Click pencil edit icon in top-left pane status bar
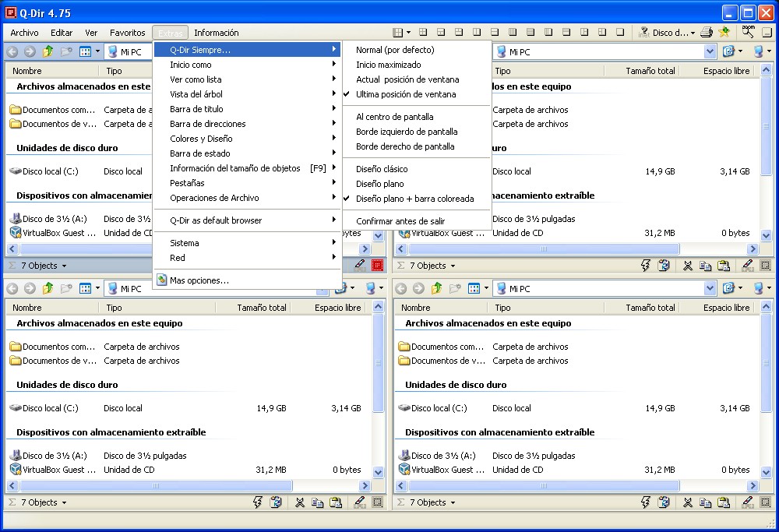 coord(360,266)
